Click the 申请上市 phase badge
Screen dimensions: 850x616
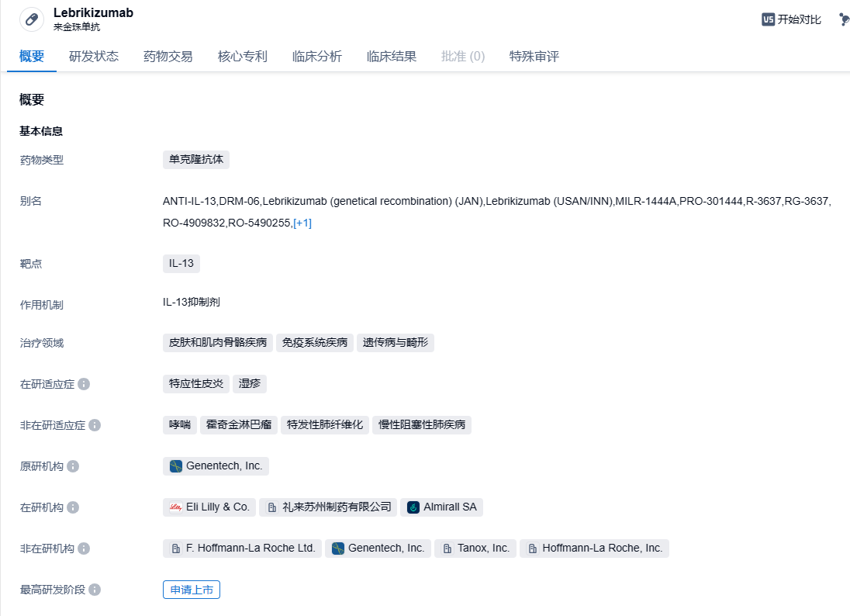coord(192,590)
